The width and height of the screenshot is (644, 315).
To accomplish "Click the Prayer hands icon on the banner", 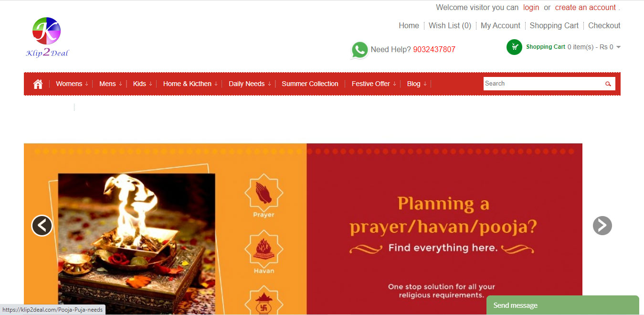I will [x=264, y=193].
